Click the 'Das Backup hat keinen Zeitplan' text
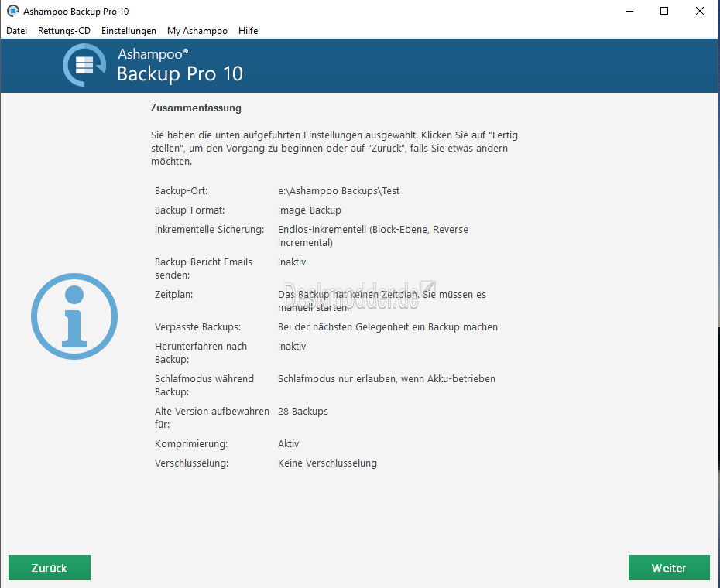The width and height of the screenshot is (720, 588). click(x=382, y=301)
